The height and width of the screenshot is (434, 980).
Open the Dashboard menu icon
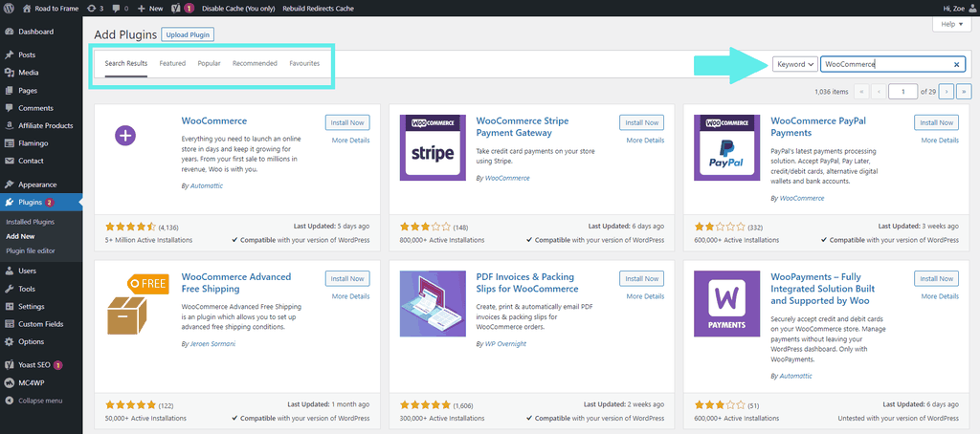[x=10, y=32]
